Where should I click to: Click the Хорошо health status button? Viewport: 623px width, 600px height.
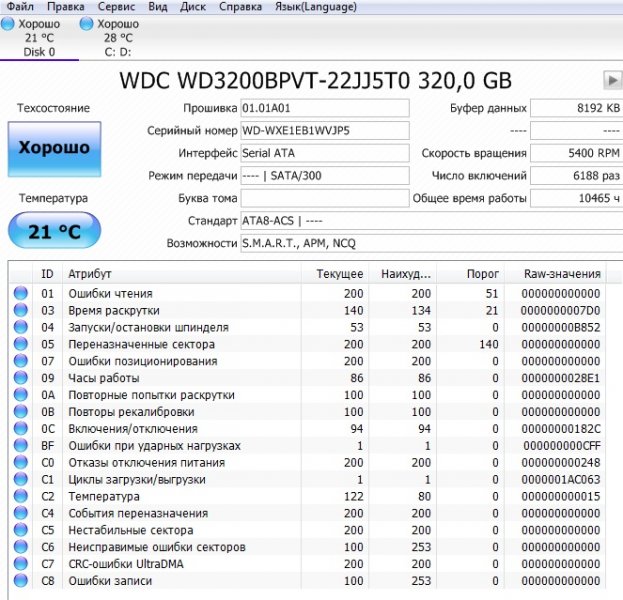(x=54, y=148)
